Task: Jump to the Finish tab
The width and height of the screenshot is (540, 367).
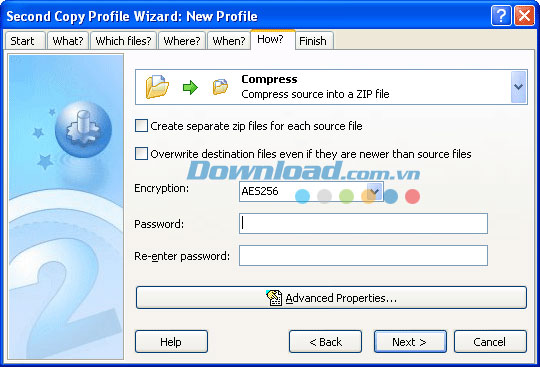Action: click(x=314, y=41)
